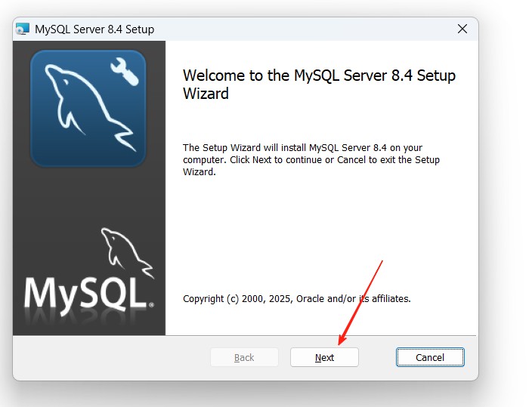532x407 pixels.
Task: Click the Next button to continue setup
Action: [x=324, y=357]
